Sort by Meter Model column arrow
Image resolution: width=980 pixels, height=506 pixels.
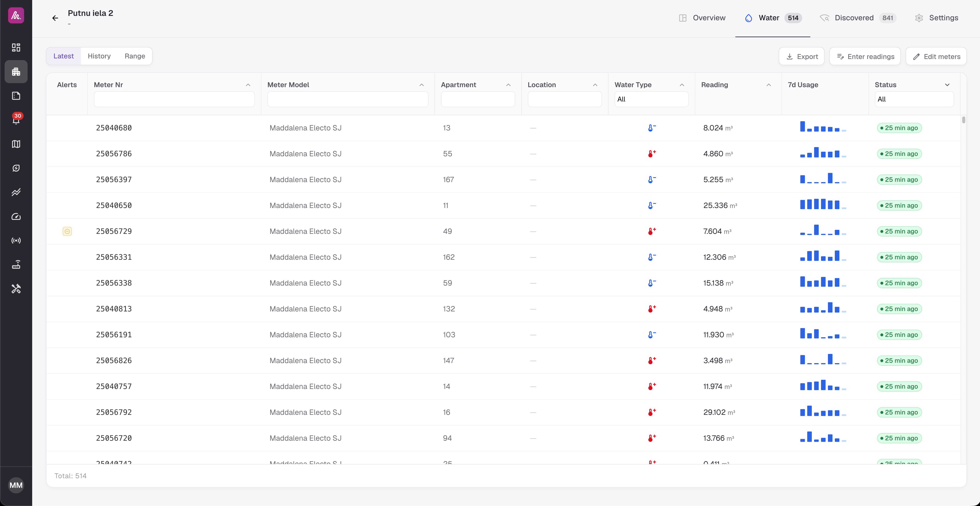[422, 85]
